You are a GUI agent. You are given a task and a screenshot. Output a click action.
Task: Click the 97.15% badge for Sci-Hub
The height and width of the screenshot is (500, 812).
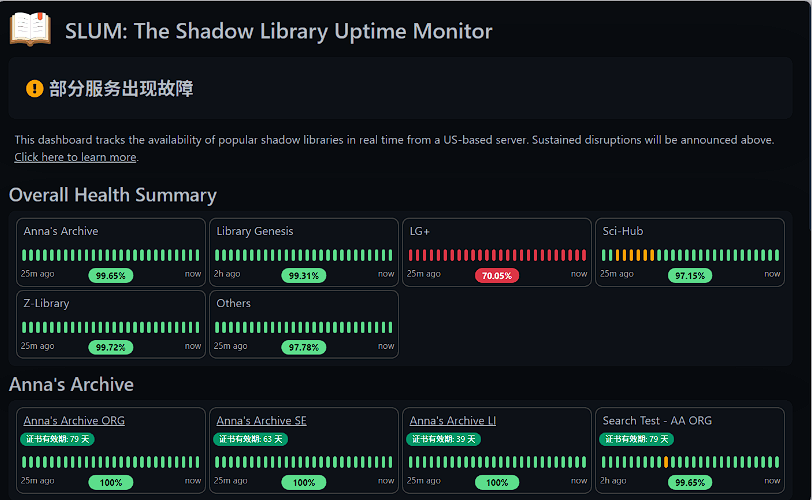click(690, 275)
